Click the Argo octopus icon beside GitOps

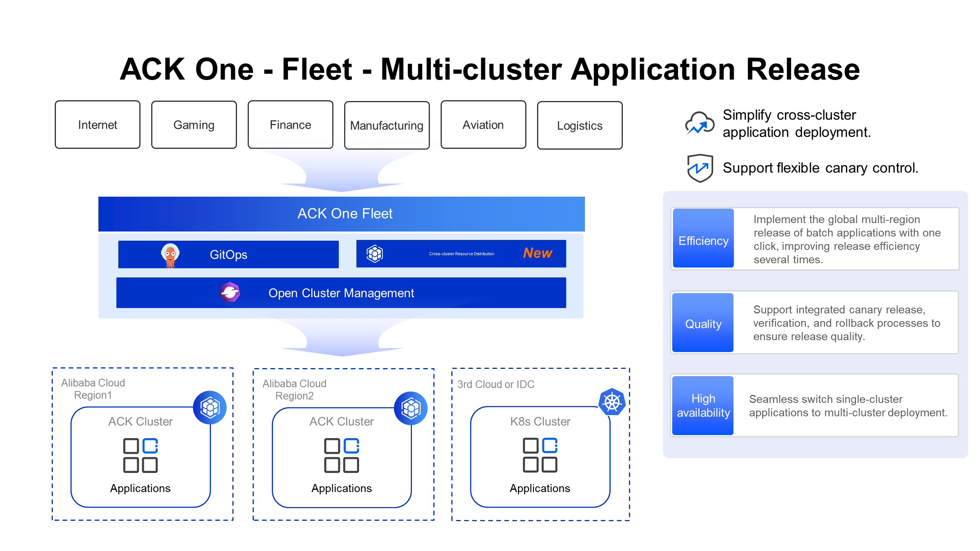tap(170, 255)
